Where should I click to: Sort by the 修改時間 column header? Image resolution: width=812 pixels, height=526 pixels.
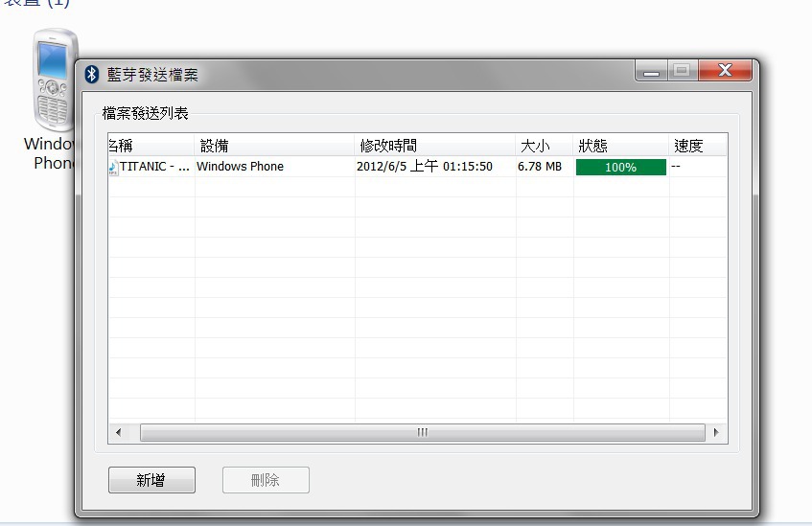click(435, 146)
